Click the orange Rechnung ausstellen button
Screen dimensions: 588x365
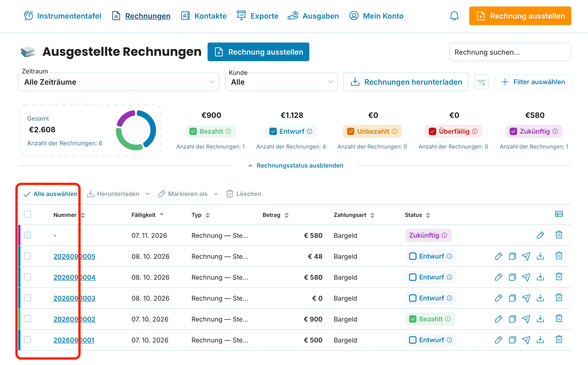[x=520, y=16]
